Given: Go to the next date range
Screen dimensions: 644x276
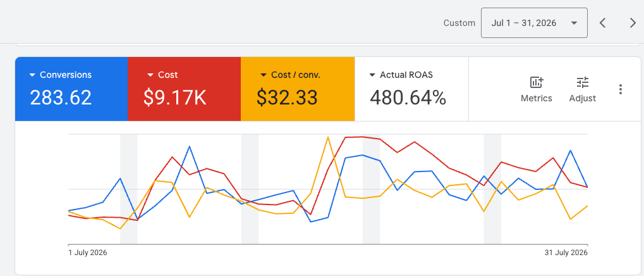Looking at the screenshot, I should click(x=633, y=23).
